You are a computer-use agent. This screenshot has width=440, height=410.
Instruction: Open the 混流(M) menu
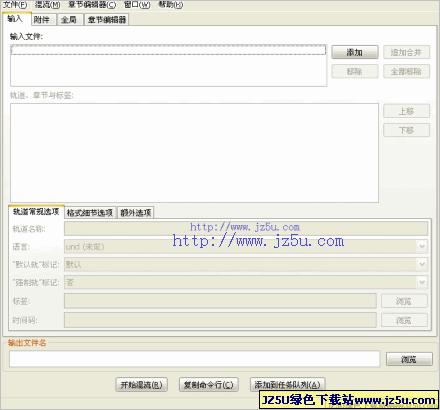pyautogui.click(x=48, y=5)
